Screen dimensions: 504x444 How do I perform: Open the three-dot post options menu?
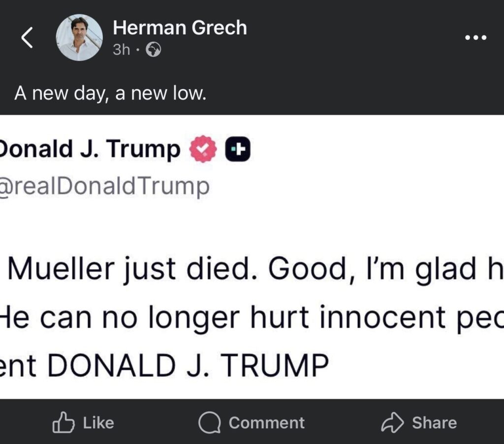coord(476,38)
